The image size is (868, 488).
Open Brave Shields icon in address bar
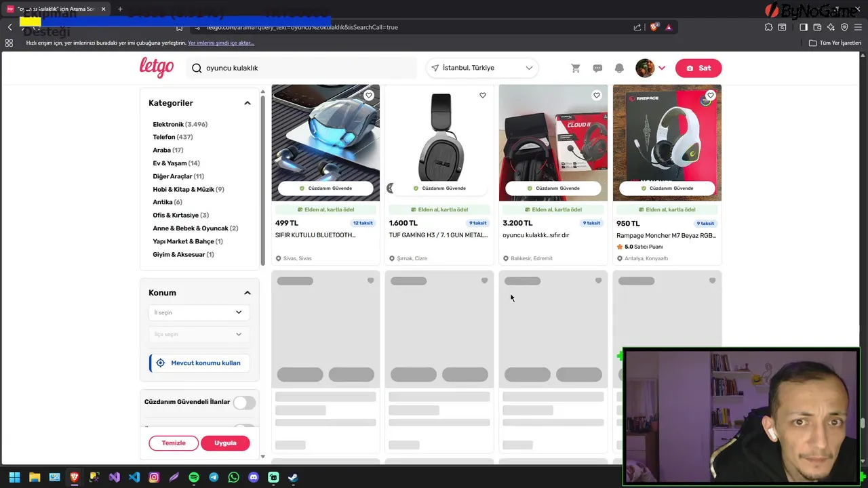coord(654,27)
